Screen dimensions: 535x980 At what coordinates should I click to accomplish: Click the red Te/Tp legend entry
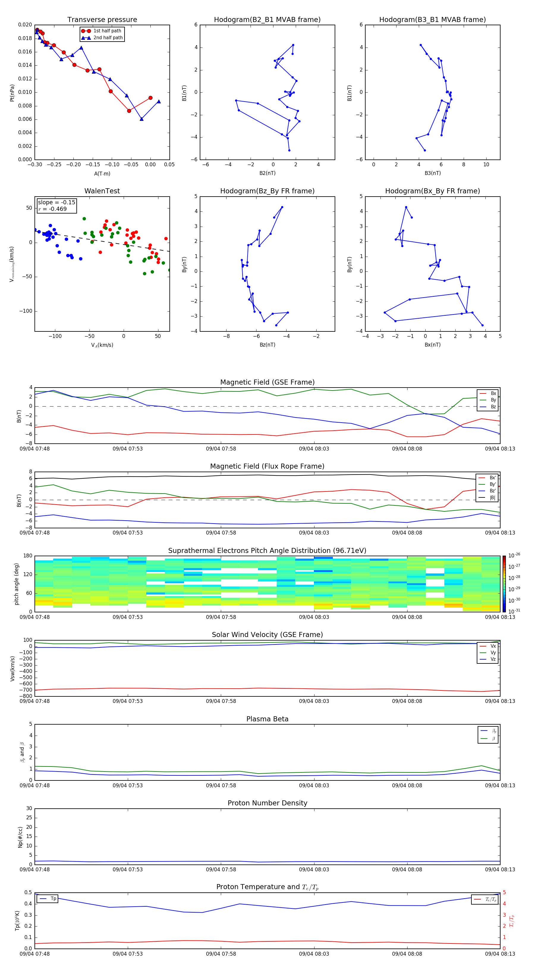(485, 899)
